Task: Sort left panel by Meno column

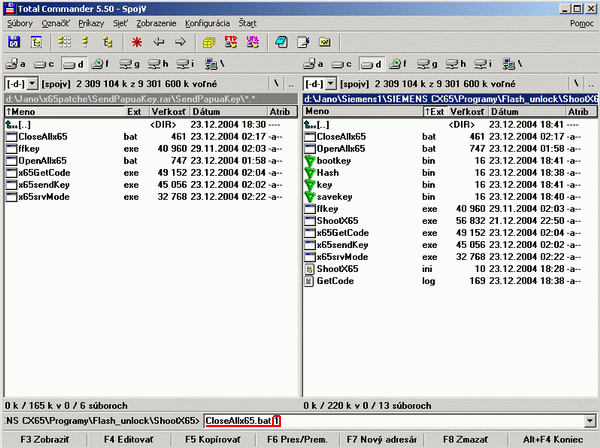Action: [x=64, y=112]
